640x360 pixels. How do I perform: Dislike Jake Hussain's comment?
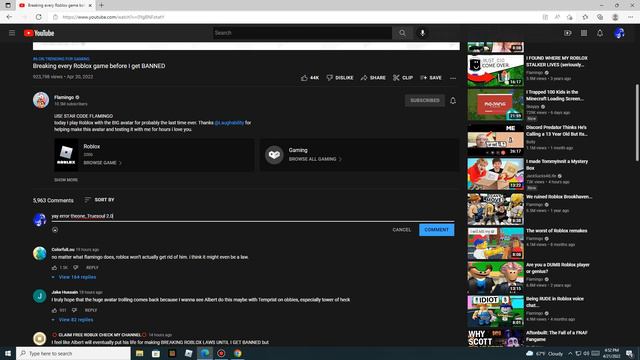(74, 310)
